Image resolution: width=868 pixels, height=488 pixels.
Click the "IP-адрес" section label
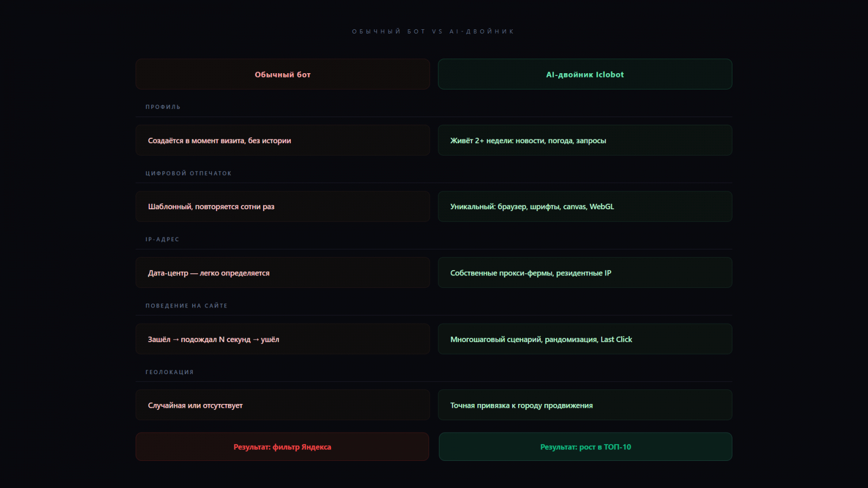coord(162,239)
